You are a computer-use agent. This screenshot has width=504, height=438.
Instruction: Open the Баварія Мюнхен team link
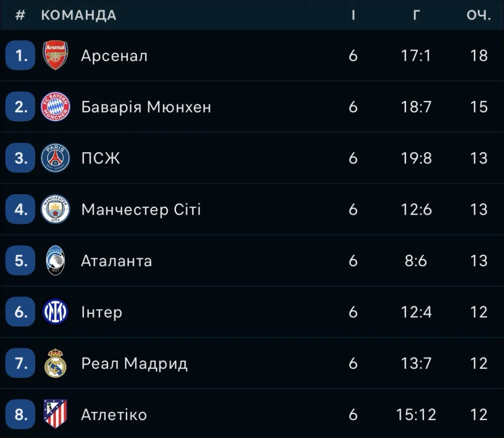[146, 107]
